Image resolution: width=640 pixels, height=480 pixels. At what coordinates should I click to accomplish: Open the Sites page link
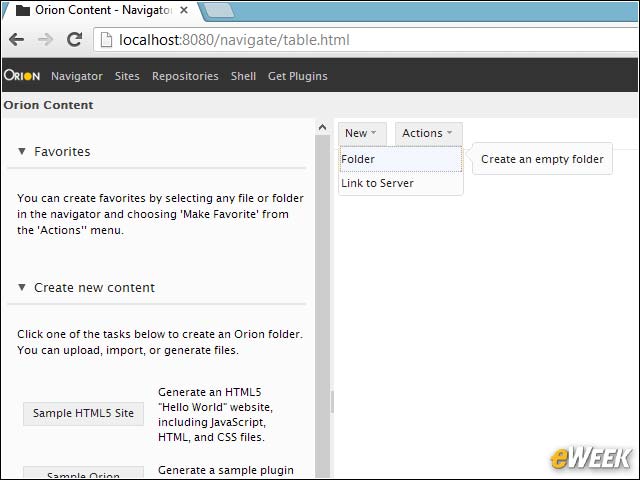pyautogui.click(x=127, y=76)
